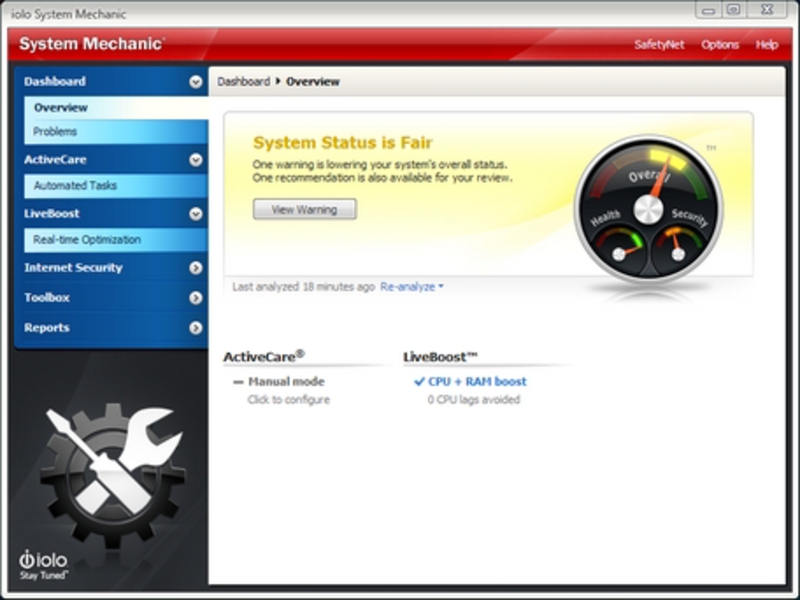The height and width of the screenshot is (600, 800).
Task: Click the blue checkmark beside CPU + RAM boost
Action: tap(419, 382)
